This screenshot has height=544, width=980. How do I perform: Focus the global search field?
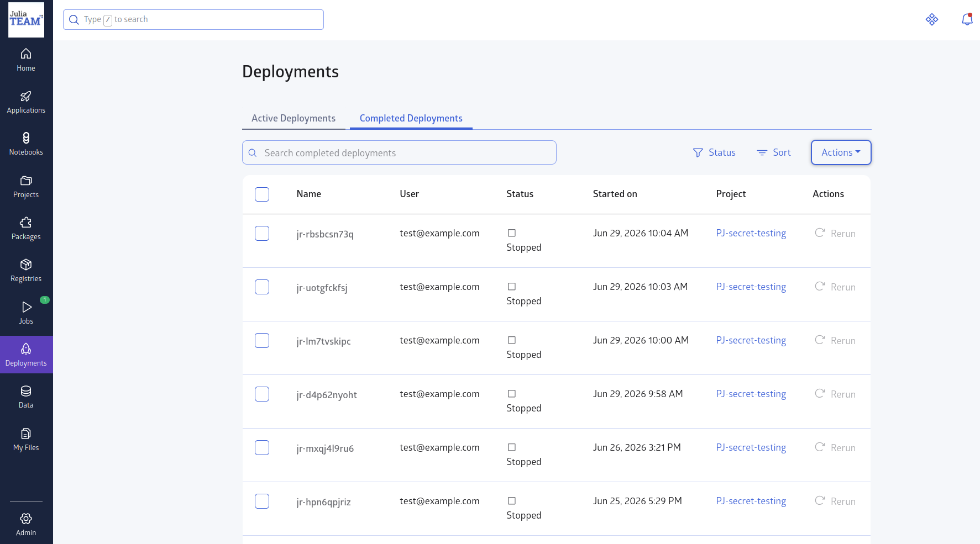(x=193, y=19)
